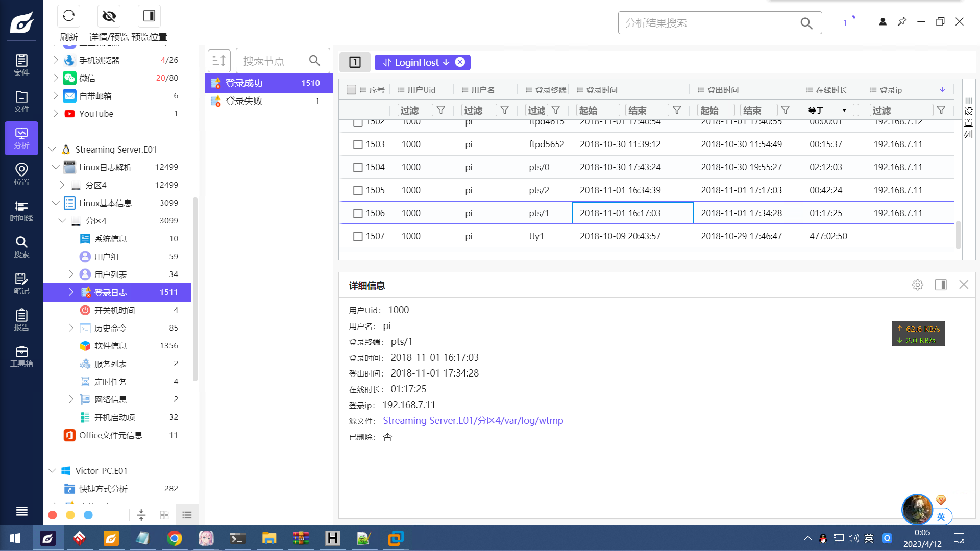Expand the 微信 tree node
The width and height of the screenshot is (980, 551).
56,78
